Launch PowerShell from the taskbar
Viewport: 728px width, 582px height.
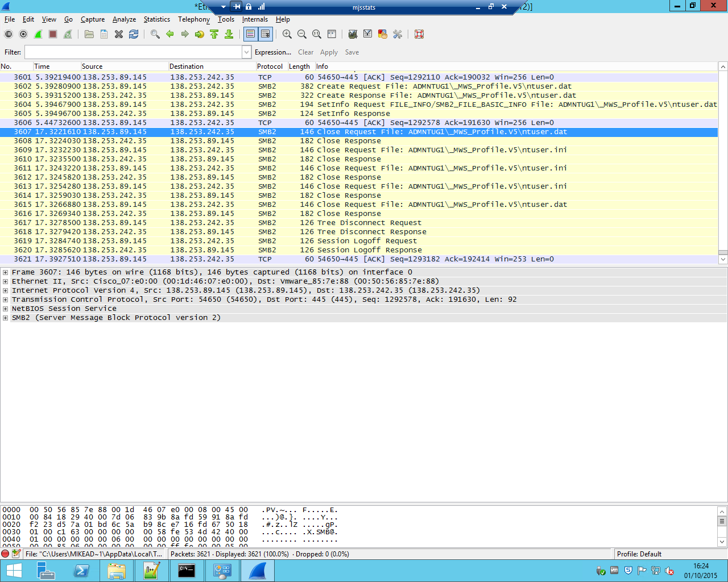click(x=81, y=571)
